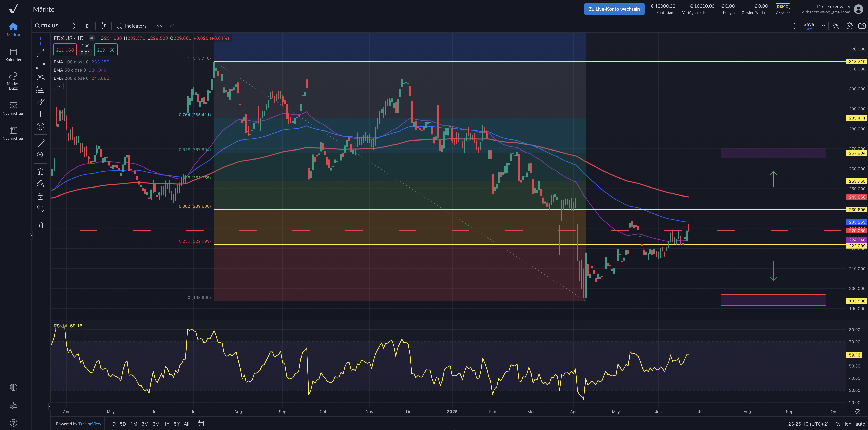Select the 1Y time range
868x430 pixels.
click(x=166, y=424)
